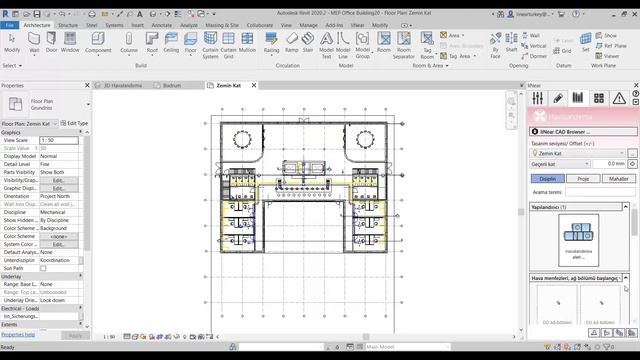The height and width of the screenshot is (360, 640).
Task: Select the By Face opening tool
Action: (x=496, y=45)
